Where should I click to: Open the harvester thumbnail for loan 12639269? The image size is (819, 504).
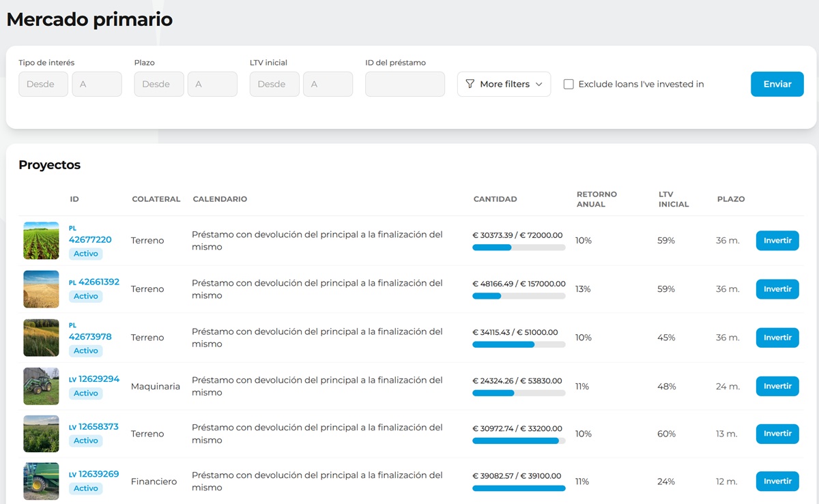point(42,481)
